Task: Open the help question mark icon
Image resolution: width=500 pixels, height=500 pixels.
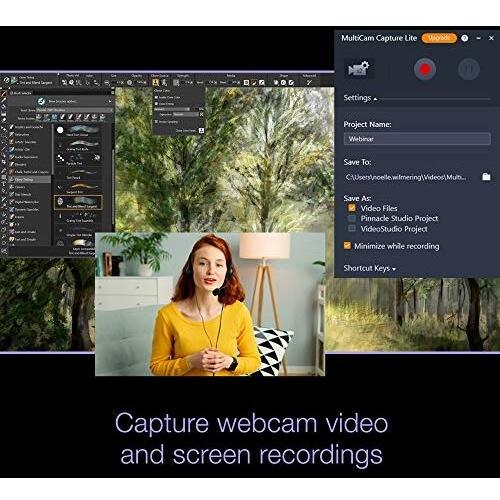Action: coord(464,38)
